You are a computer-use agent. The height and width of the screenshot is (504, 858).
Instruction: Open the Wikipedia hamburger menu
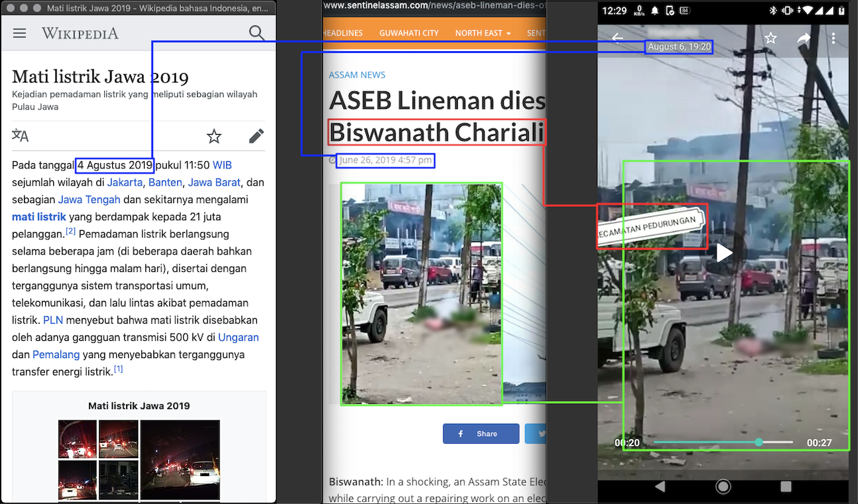pos(19,33)
